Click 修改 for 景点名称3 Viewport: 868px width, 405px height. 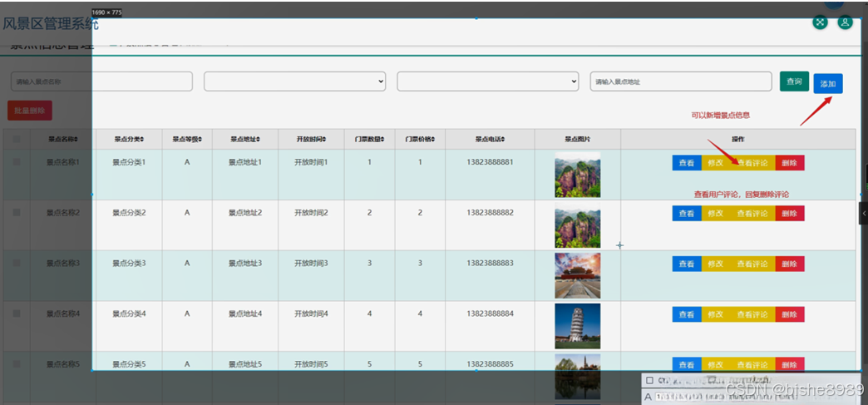point(716,264)
